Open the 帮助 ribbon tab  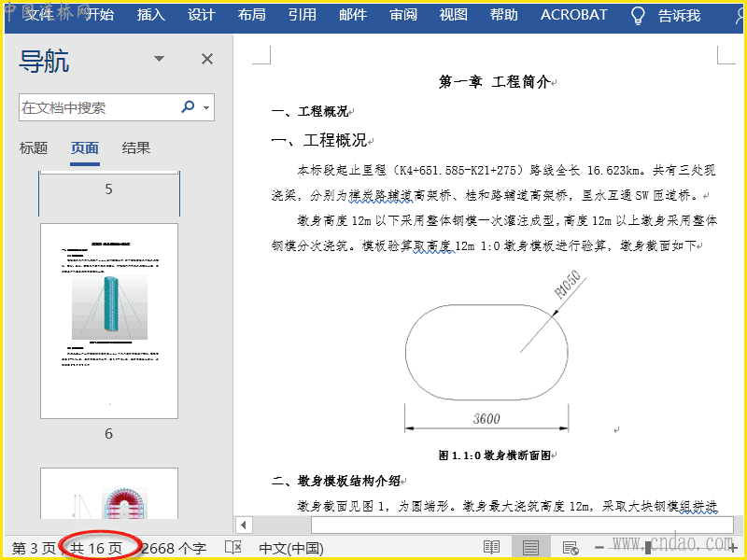(504, 15)
